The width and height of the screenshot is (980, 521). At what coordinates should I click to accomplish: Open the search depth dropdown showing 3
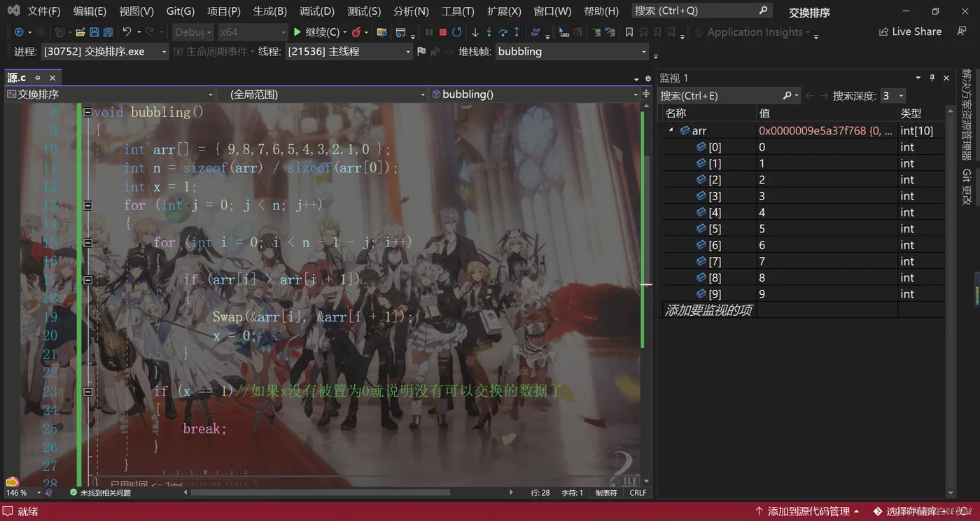892,95
